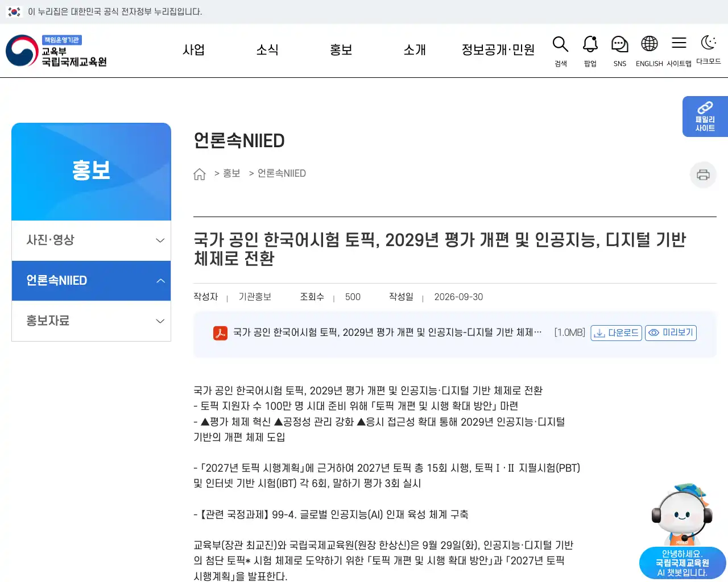728x582 pixels.
Task: Open the 사업 main menu
Action: click(x=193, y=50)
